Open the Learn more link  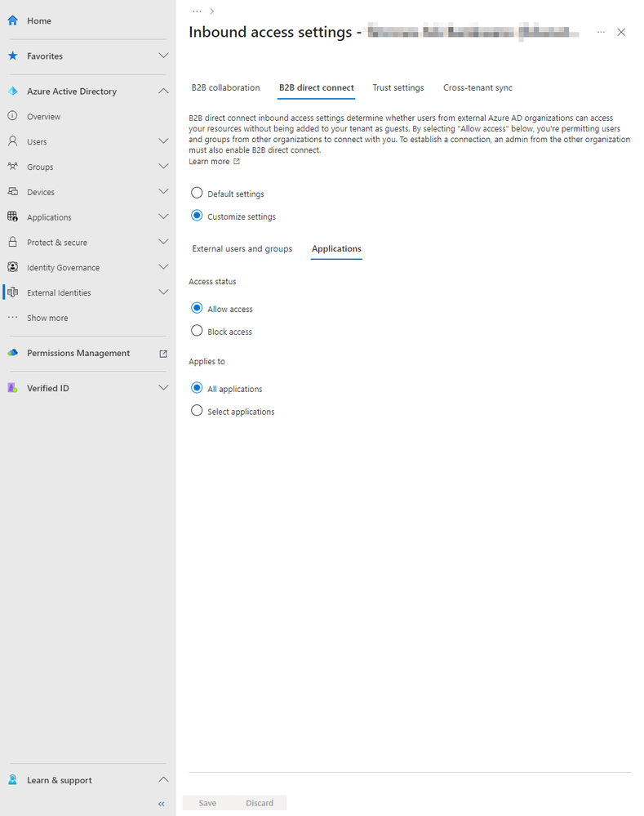[209, 162]
